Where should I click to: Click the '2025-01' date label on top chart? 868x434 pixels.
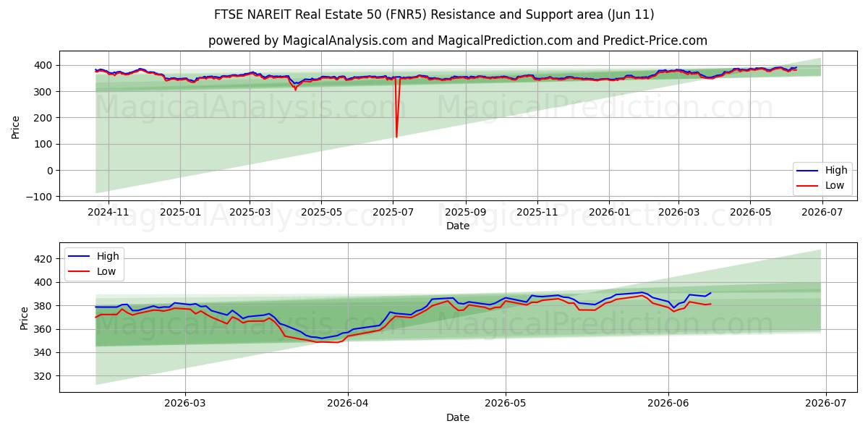(x=179, y=213)
